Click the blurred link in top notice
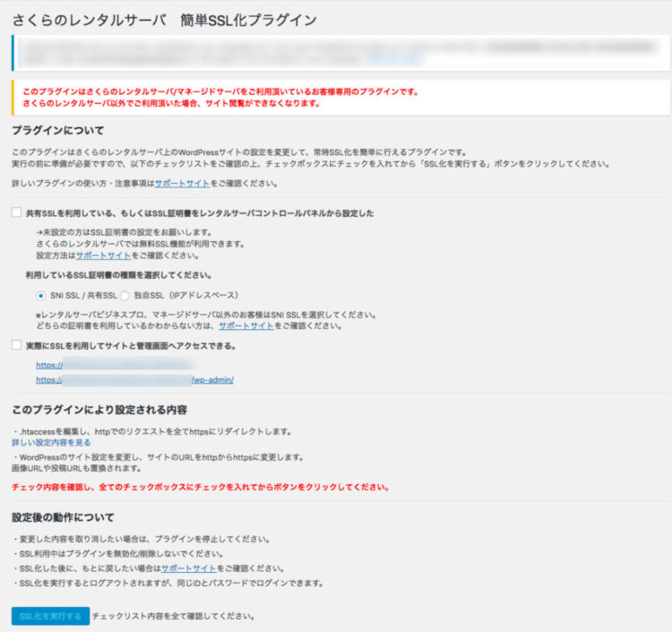Image resolution: width=672 pixels, height=632 pixels. pyautogui.click(x=395, y=59)
